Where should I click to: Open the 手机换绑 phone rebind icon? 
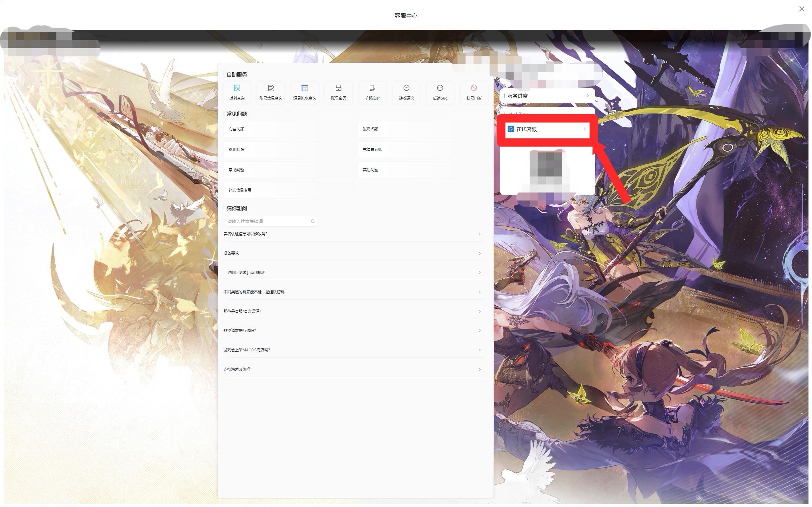pyautogui.click(x=372, y=88)
